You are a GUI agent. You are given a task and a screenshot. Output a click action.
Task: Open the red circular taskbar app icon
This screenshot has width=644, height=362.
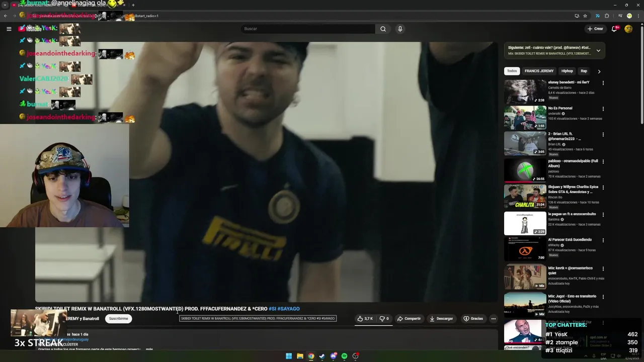(x=356, y=356)
